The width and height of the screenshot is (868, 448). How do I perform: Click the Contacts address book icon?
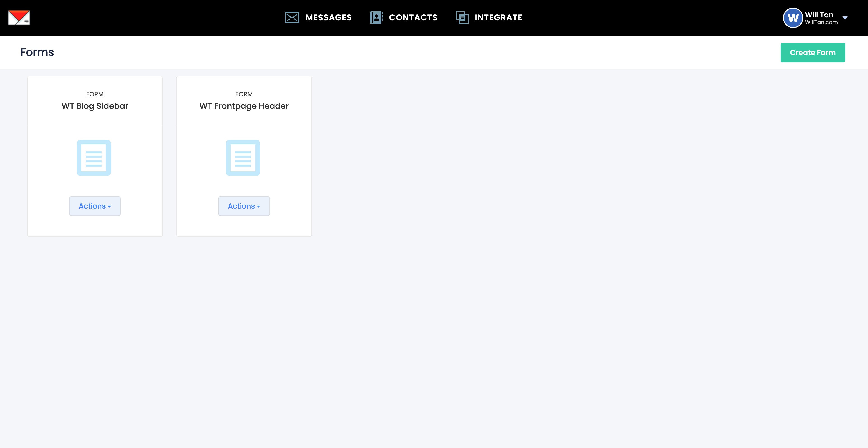click(x=376, y=18)
